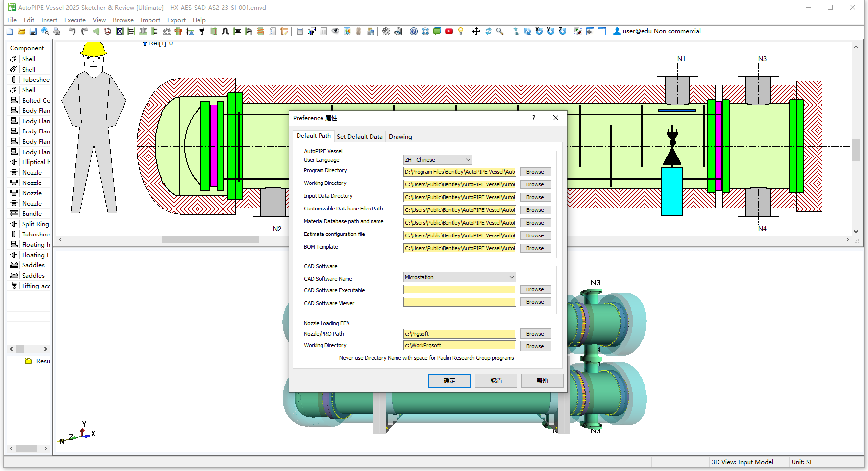This screenshot has width=868, height=471.
Task: Open the Execute menu
Action: click(75, 20)
